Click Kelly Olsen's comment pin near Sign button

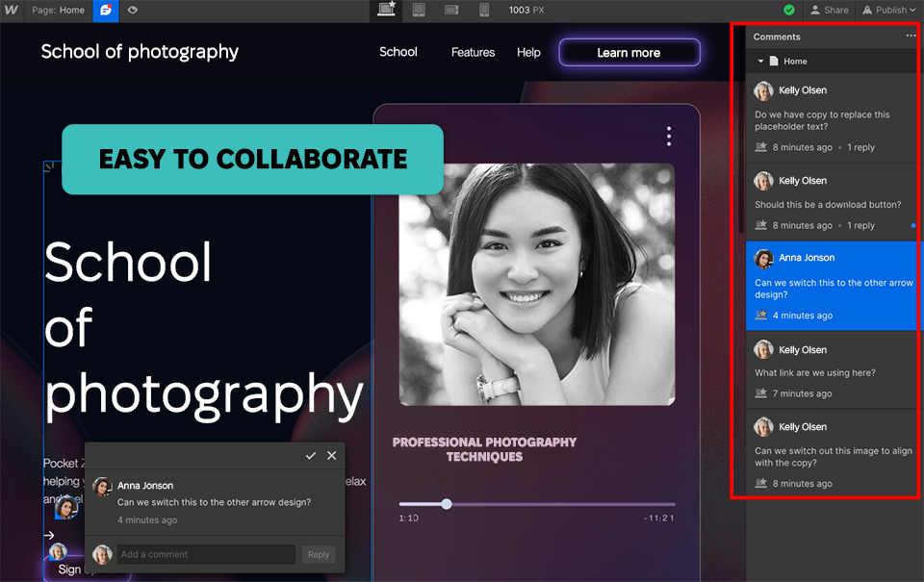pyautogui.click(x=58, y=552)
